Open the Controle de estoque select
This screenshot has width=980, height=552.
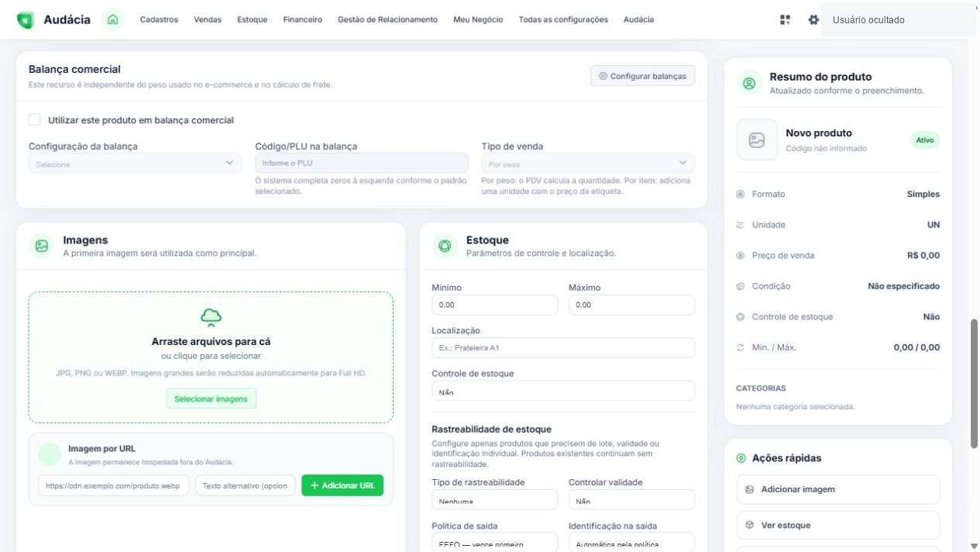point(563,391)
